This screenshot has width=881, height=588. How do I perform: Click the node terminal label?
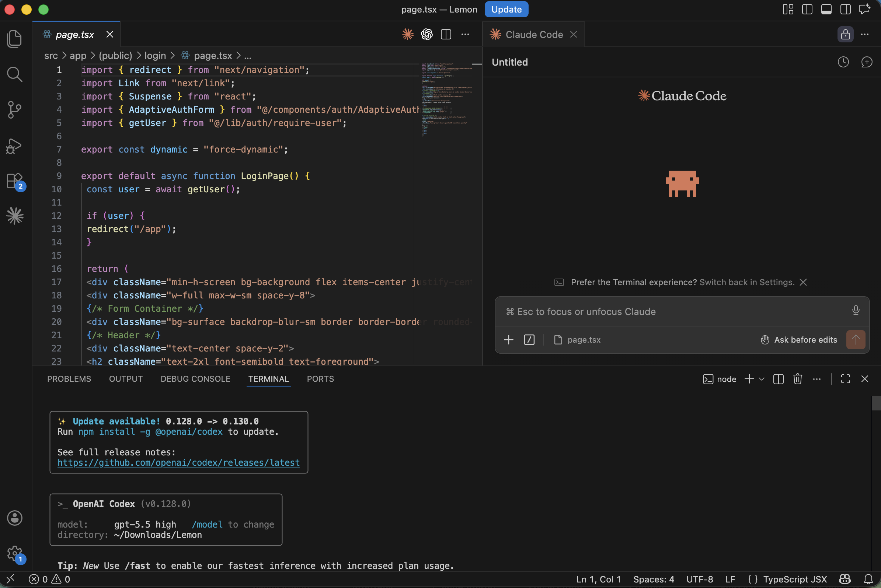tap(719, 379)
